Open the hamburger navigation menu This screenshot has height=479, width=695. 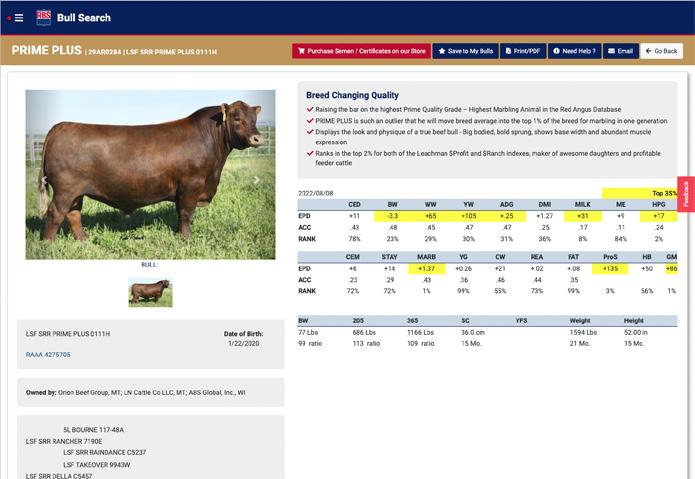(x=19, y=17)
